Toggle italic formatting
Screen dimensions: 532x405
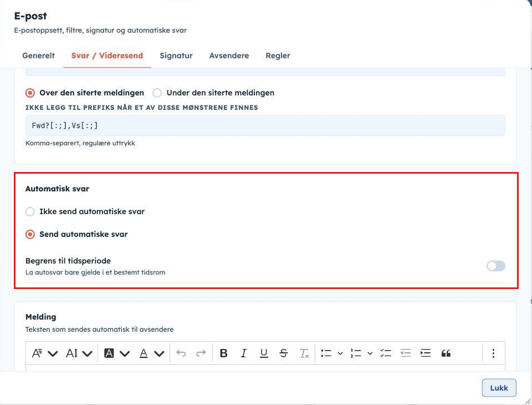tap(243, 353)
